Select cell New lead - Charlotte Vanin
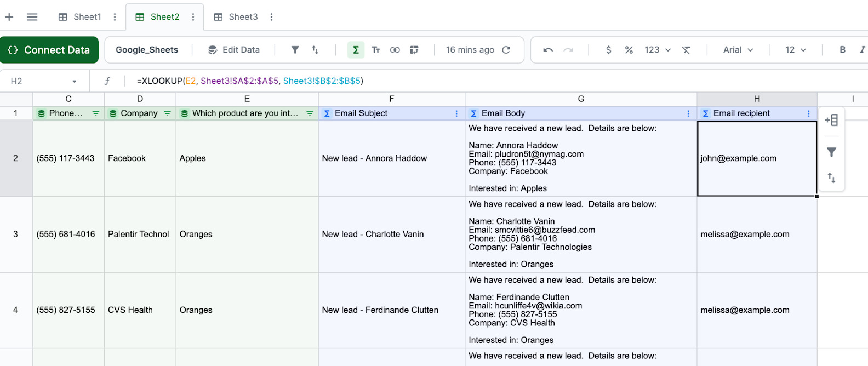The height and width of the screenshot is (366, 868). pos(391,235)
